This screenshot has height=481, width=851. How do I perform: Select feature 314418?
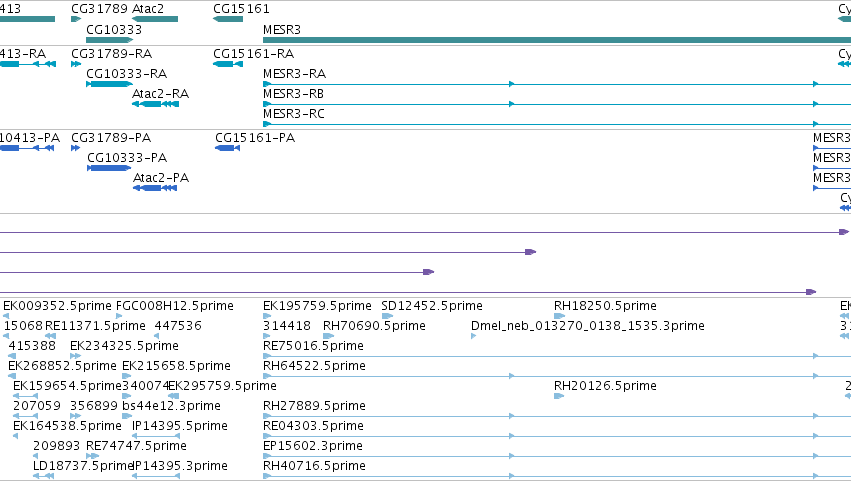point(287,326)
